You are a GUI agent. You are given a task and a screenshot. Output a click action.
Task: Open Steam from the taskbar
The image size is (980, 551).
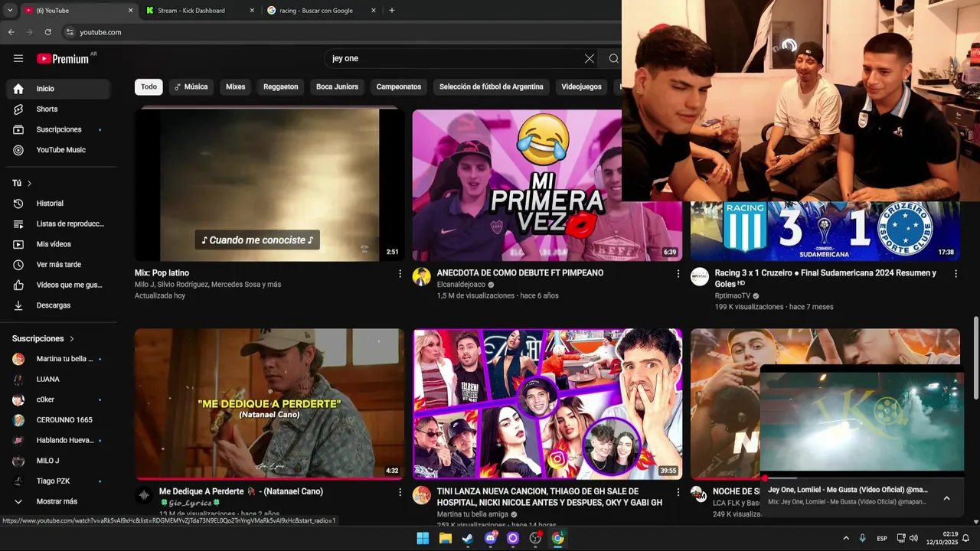point(468,538)
